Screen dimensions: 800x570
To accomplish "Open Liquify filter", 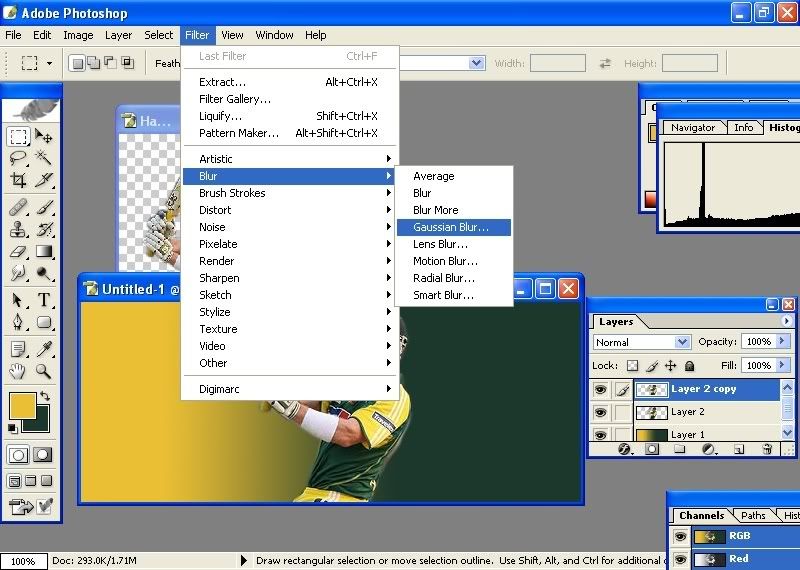I will pyautogui.click(x=291, y=116).
